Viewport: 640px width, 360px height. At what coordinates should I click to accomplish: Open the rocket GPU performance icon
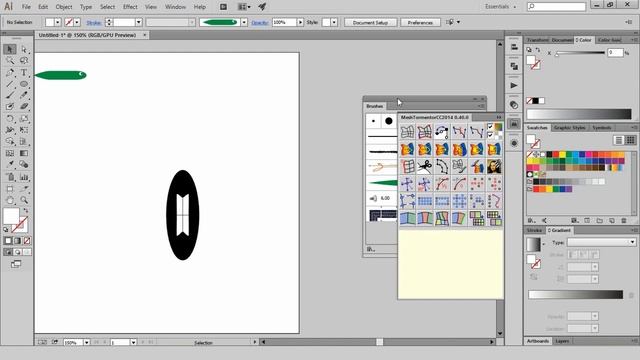262,7
